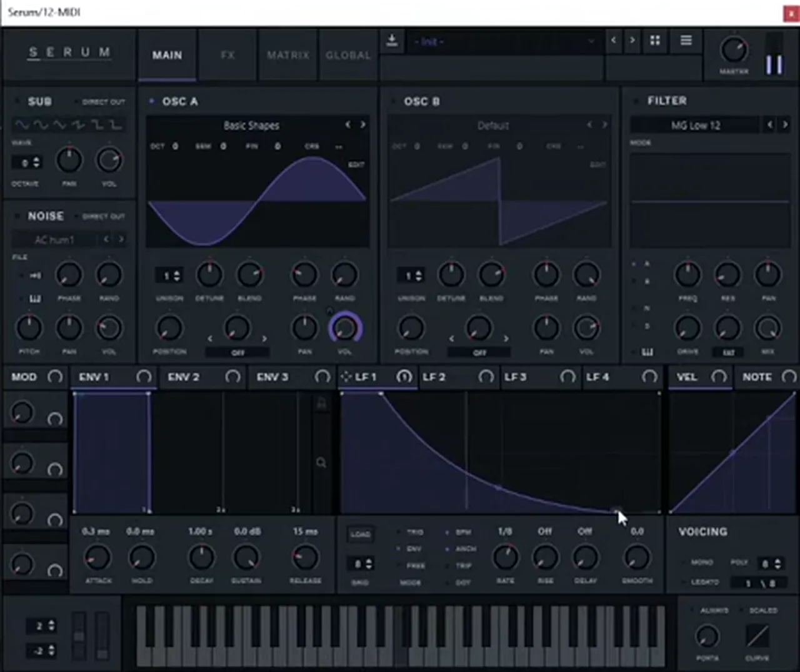Click the LFO LOAD button
Viewport: 800px width, 672px height.
click(x=361, y=534)
